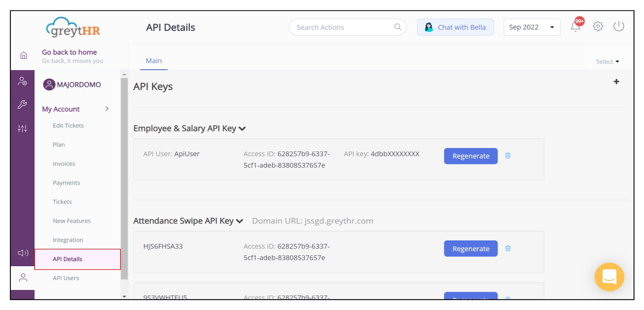Viewport: 644px width, 310px height.
Task: Delete the HJS6FHSA33 attendance key
Action: pos(508,248)
